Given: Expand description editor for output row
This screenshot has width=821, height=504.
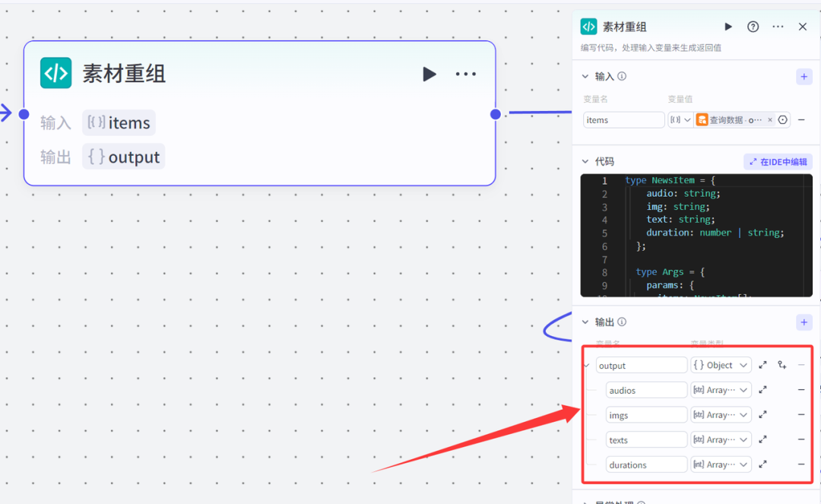Looking at the screenshot, I should (763, 366).
